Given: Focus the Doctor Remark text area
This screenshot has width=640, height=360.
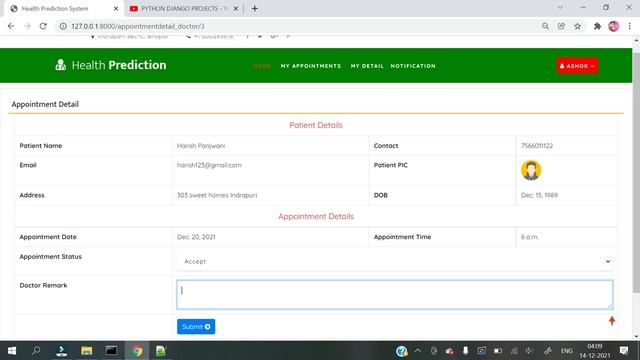Looking at the screenshot, I should click(x=395, y=294).
